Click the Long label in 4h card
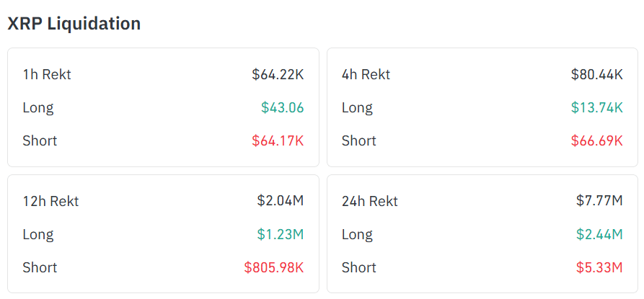Viewport: 644px width, 299px height. click(357, 107)
